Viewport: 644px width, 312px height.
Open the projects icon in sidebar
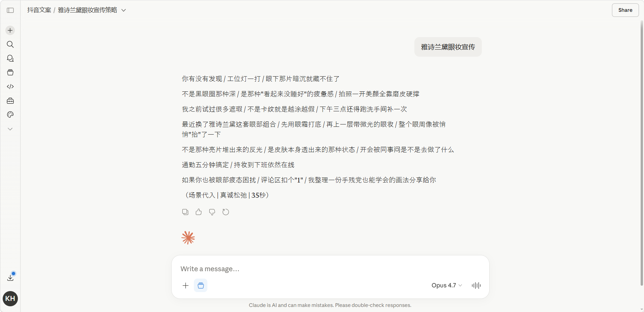pos(10,73)
